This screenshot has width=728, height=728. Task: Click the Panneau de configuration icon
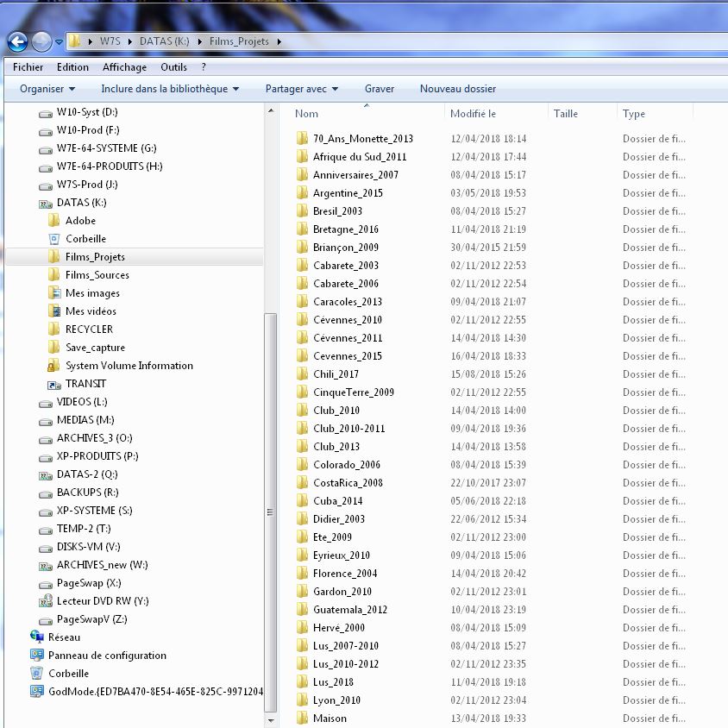(37, 655)
